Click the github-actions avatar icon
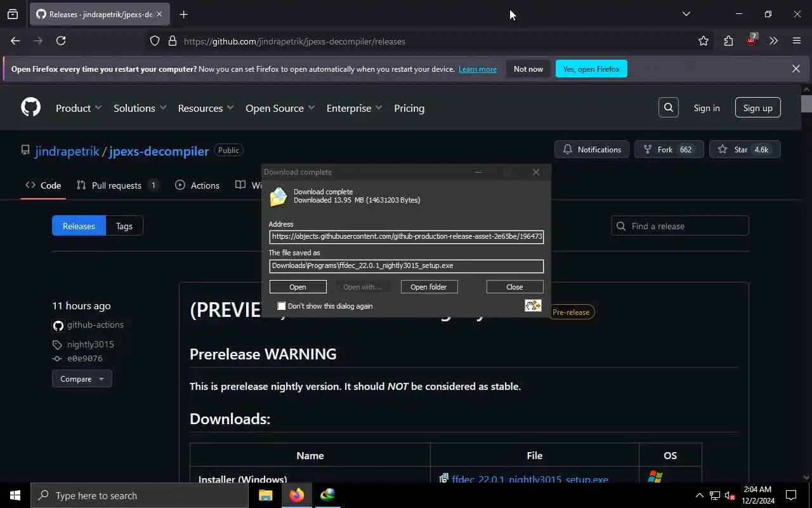 tap(58, 325)
